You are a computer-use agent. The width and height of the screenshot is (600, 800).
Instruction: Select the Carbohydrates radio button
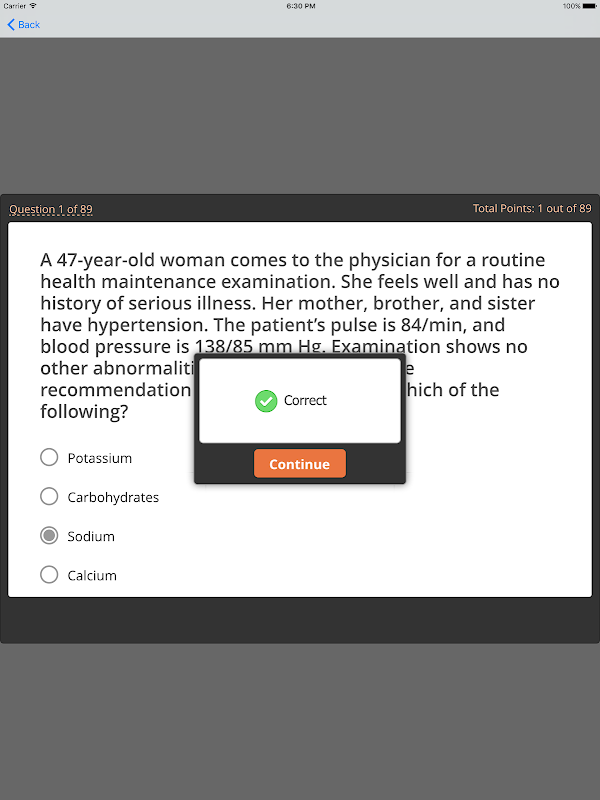(x=49, y=496)
